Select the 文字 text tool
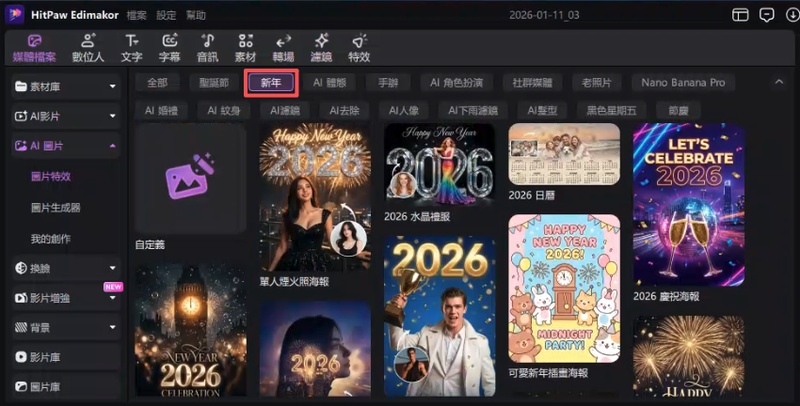The width and height of the screenshot is (800, 406). coord(131,46)
